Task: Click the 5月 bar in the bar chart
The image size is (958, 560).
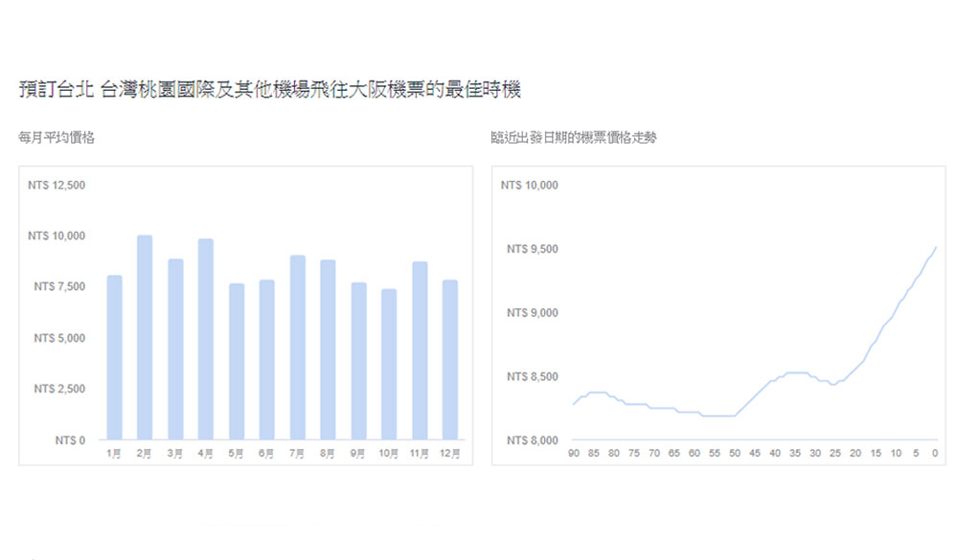Action: coord(237,362)
